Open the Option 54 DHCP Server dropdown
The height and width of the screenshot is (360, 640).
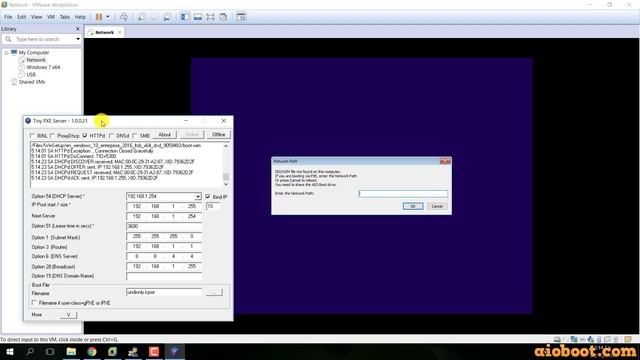(x=198, y=197)
